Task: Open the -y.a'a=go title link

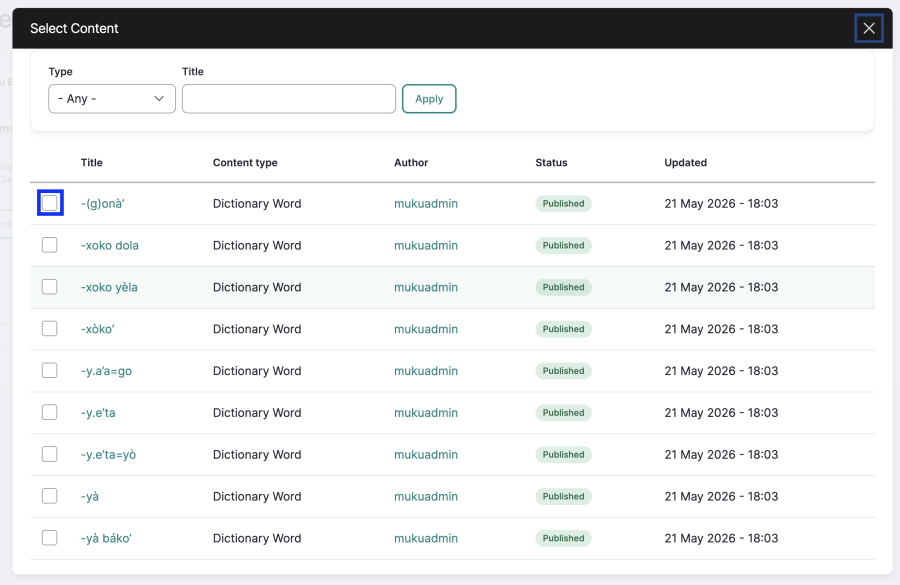Action: tap(106, 371)
